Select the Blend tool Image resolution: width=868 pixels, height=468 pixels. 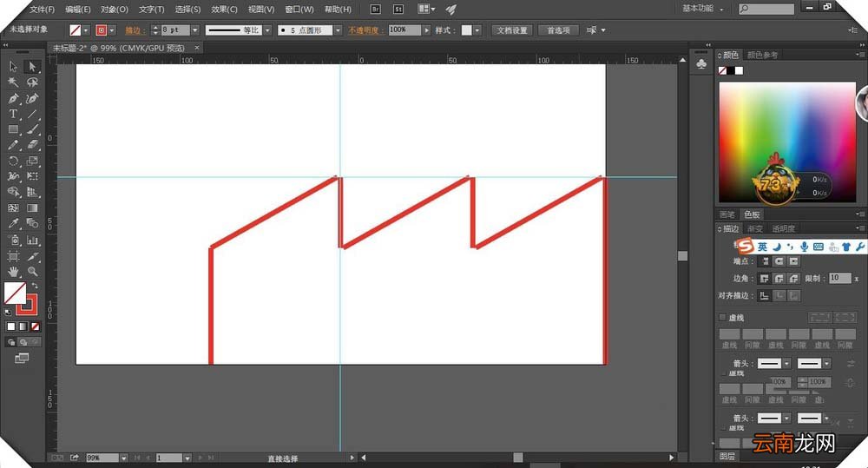pyautogui.click(x=32, y=224)
